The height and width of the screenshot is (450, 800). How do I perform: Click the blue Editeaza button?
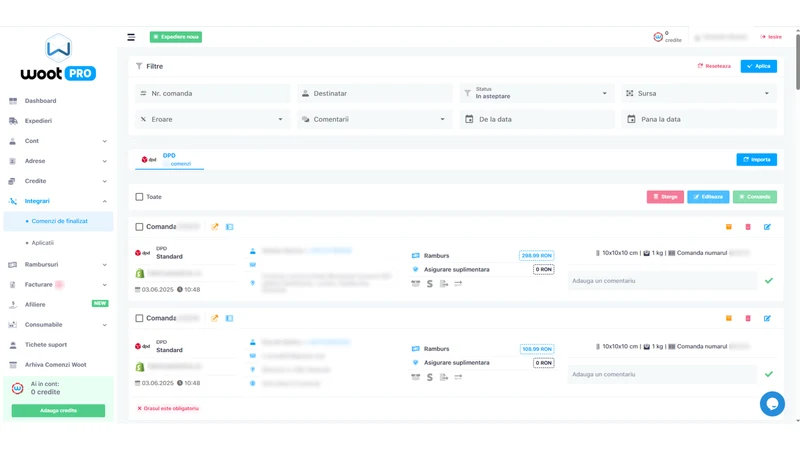pos(708,196)
